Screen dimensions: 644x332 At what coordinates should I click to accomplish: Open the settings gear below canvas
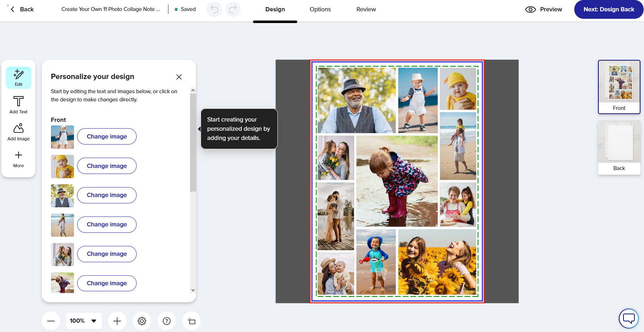(142, 321)
